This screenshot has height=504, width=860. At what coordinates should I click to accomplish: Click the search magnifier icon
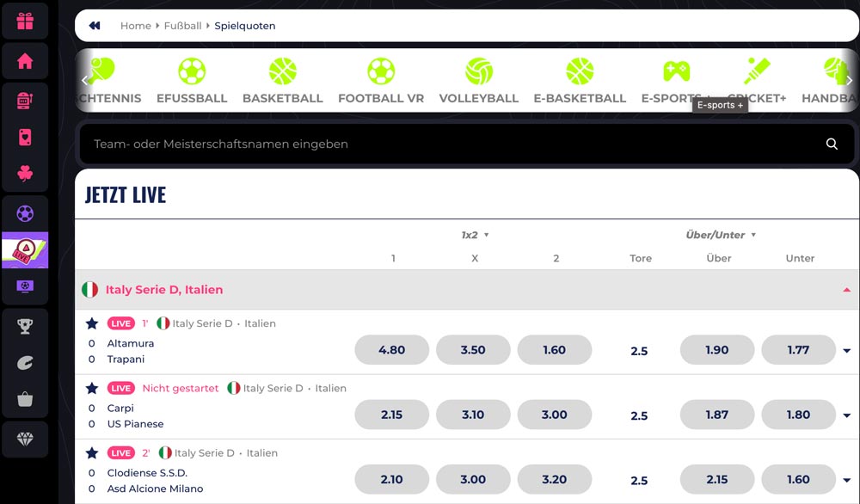(x=832, y=144)
